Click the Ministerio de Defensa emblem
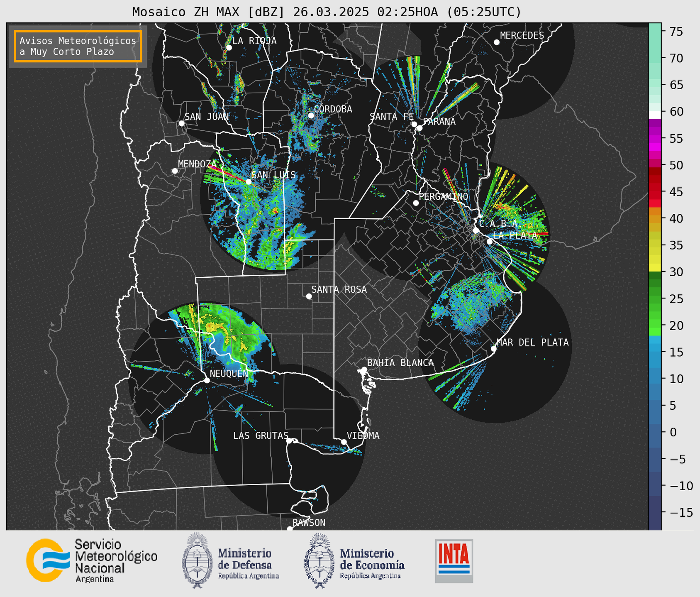The height and width of the screenshot is (597, 700). click(x=197, y=560)
